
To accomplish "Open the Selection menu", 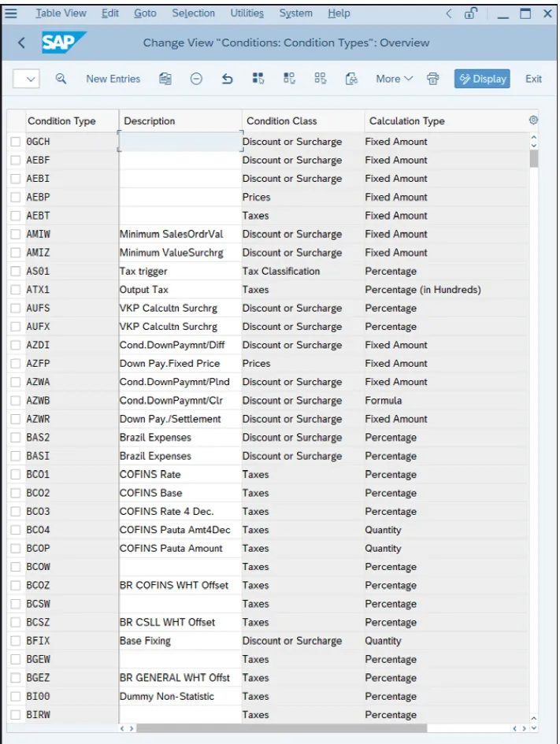I will click(x=193, y=13).
